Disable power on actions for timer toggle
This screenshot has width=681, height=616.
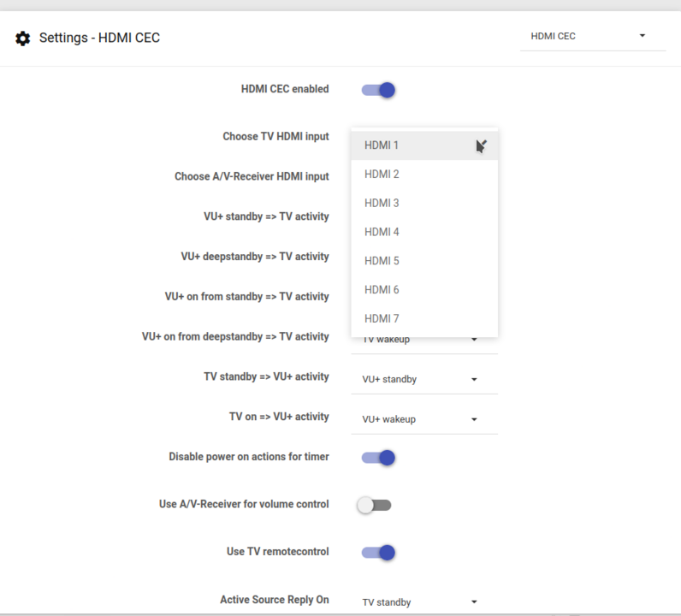click(378, 458)
